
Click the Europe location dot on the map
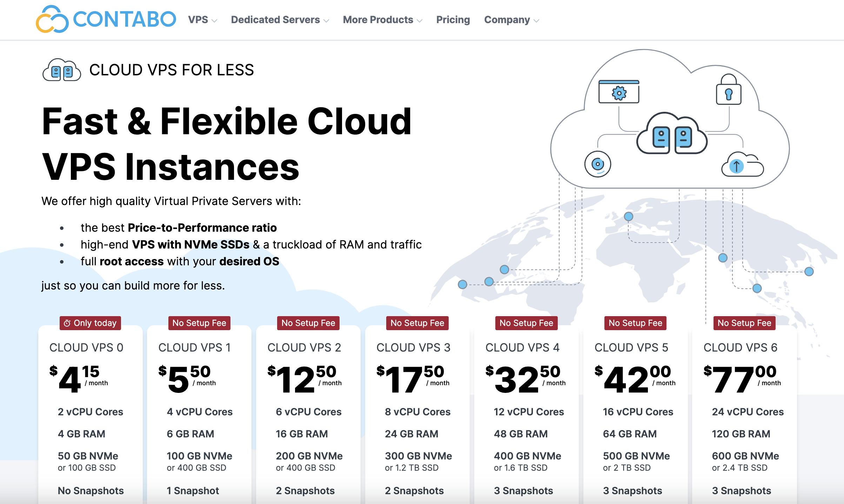[x=629, y=216]
